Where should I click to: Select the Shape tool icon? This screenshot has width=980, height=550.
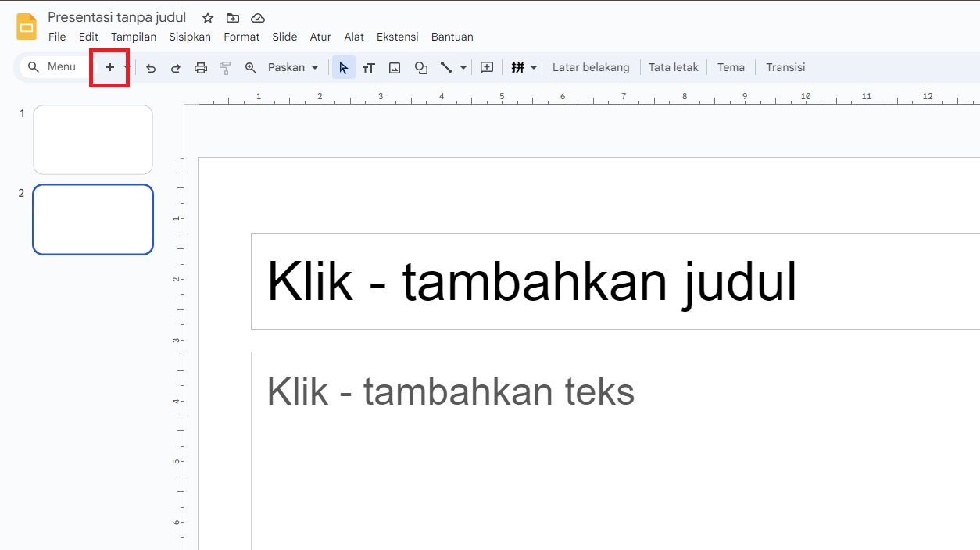[421, 67]
